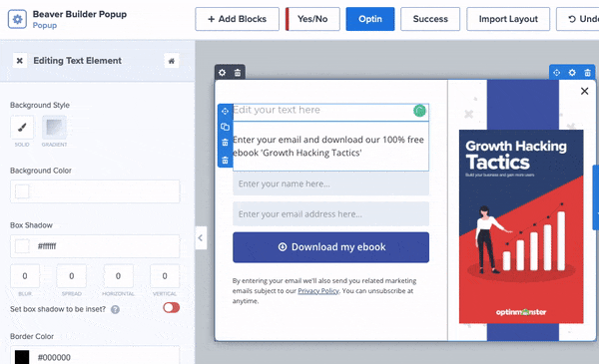The width and height of the screenshot is (599, 364).
Task: Edit the Horizontal shadow value field
Action: [118, 276]
